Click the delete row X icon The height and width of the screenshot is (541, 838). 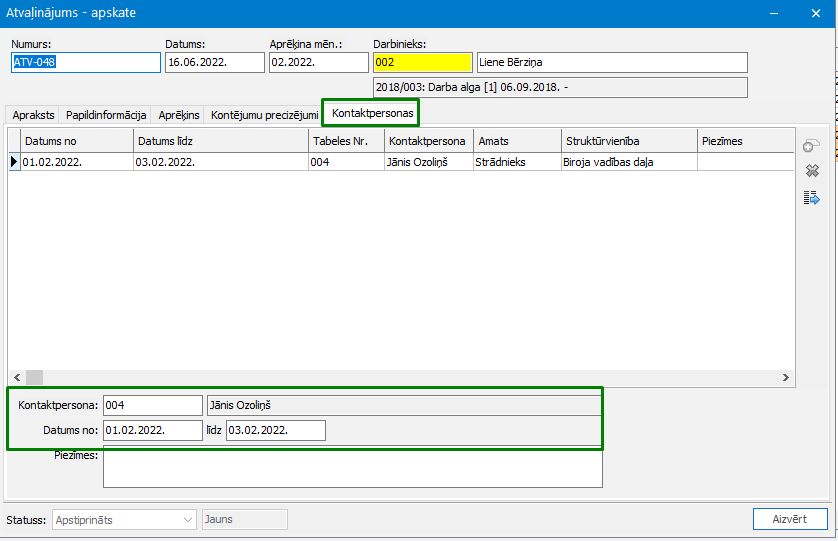[812, 171]
